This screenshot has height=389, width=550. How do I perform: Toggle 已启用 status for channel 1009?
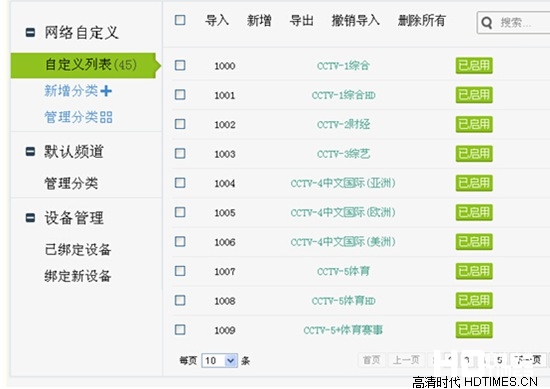474,330
